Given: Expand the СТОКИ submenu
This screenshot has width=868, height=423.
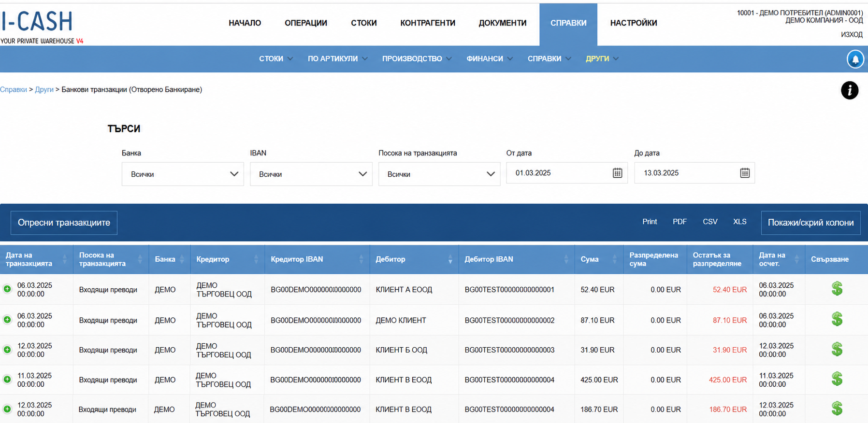Looking at the screenshot, I should (276, 59).
